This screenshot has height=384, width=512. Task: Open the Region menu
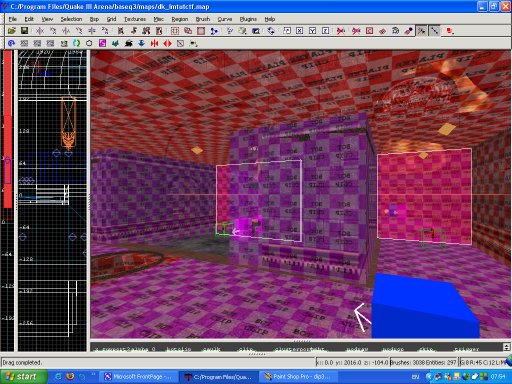(180, 19)
